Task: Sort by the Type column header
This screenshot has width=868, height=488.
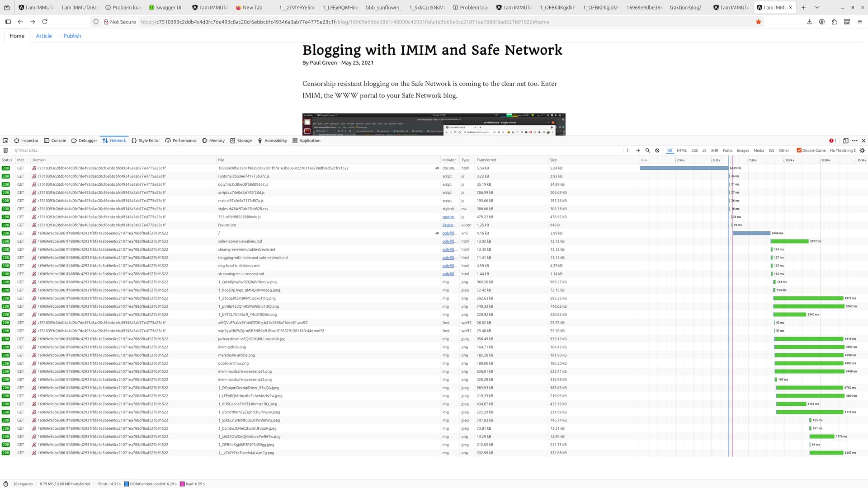Action: pyautogui.click(x=467, y=160)
